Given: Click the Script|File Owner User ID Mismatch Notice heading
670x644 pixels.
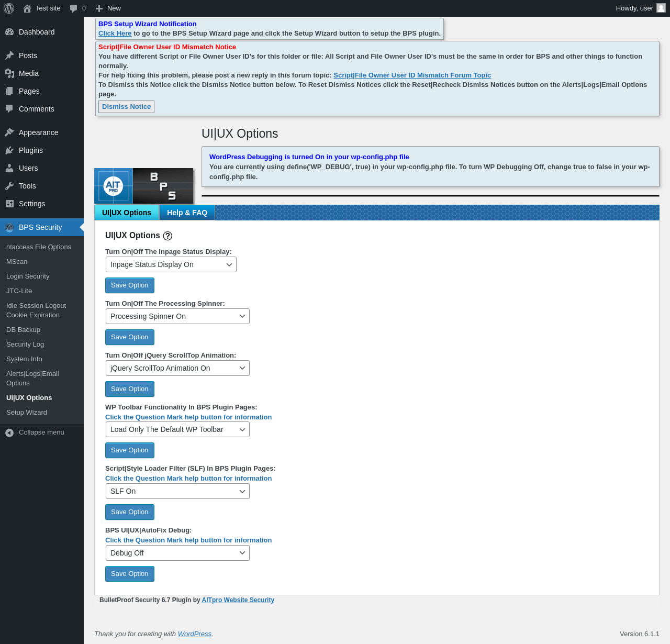Looking at the screenshot, I should 167,47.
